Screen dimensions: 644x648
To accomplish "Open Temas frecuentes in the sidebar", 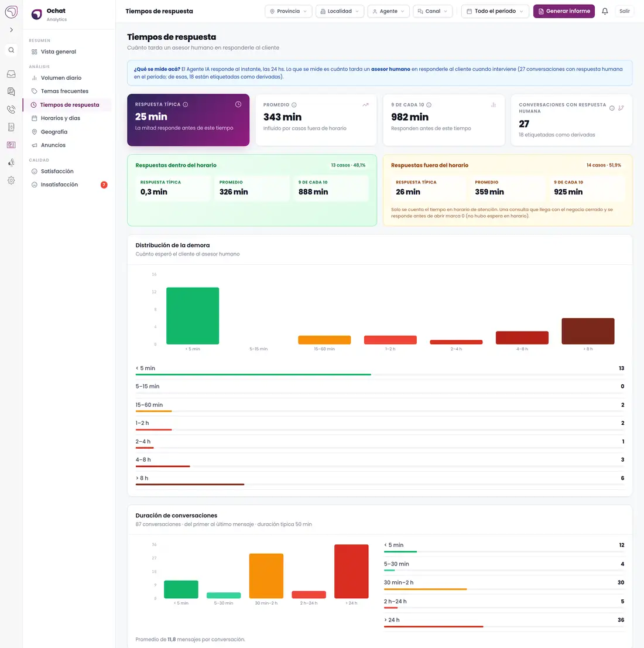I will [67, 91].
